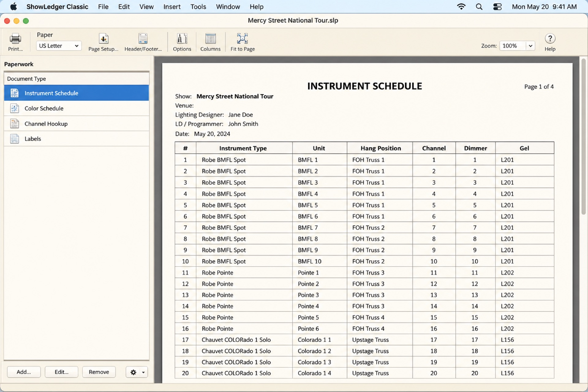
Task: Click the menu bar clock showing 9:41 AM
Action: [x=565, y=7]
